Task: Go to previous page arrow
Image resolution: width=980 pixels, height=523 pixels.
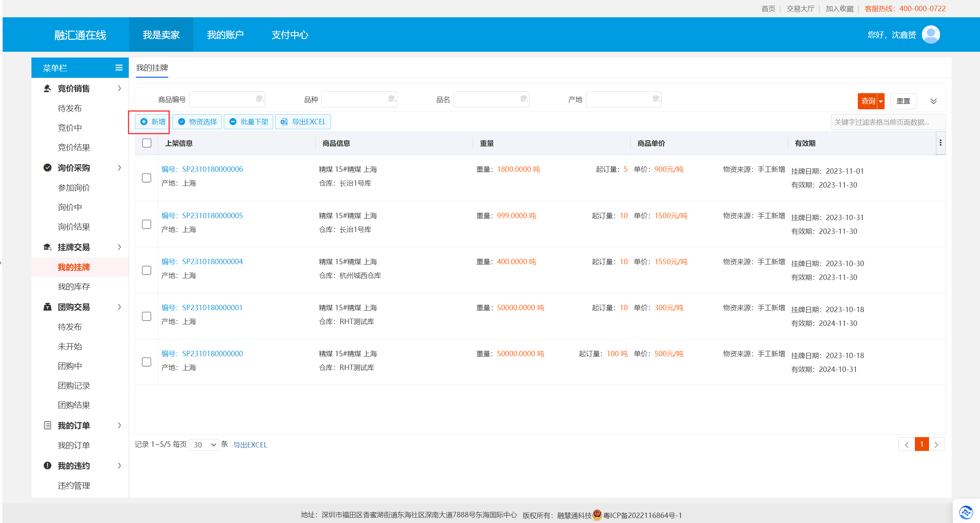Action: point(906,444)
